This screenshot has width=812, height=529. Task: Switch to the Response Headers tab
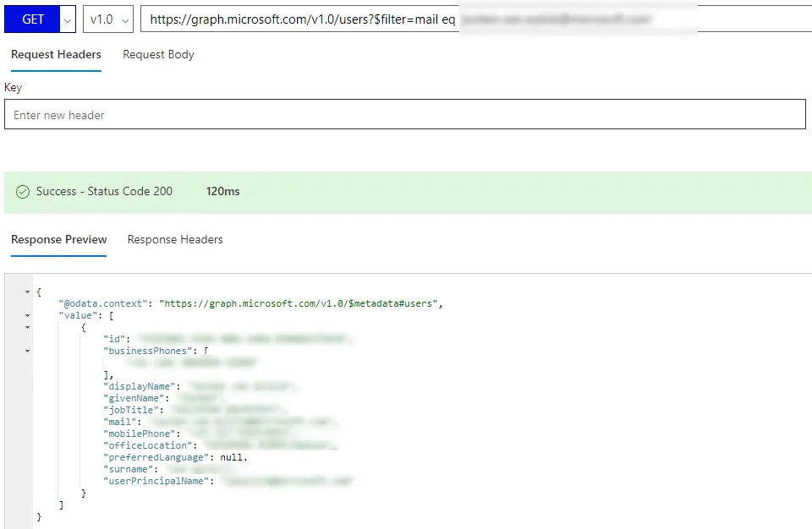(175, 240)
